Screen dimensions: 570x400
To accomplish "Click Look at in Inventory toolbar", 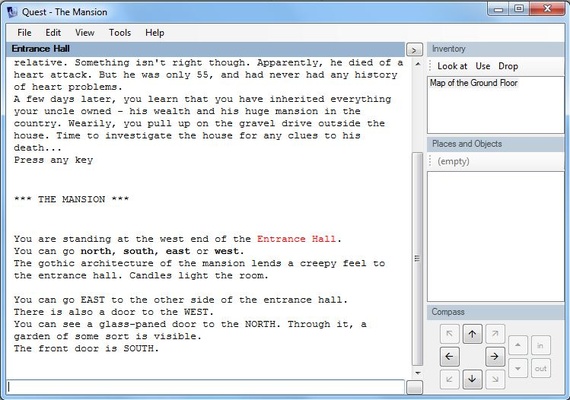I will pyautogui.click(x=452, y=66).
